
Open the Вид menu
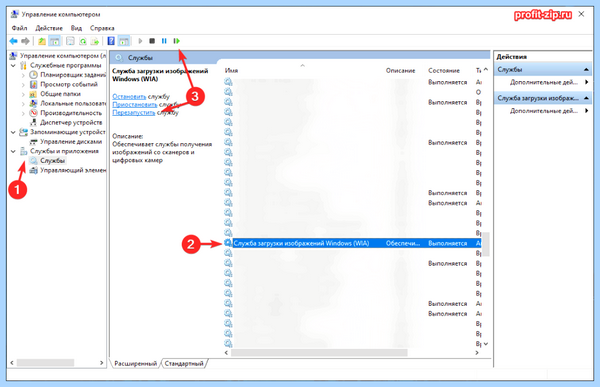76,28
